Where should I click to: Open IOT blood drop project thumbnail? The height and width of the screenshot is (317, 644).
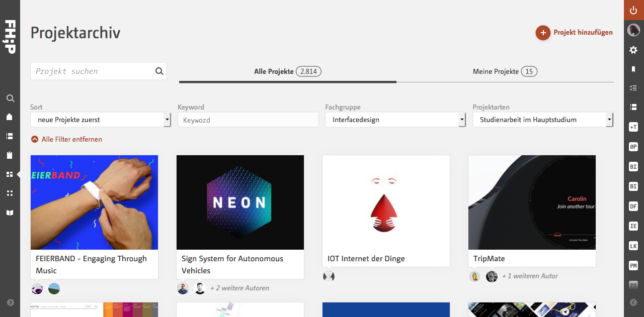(386, 202)
